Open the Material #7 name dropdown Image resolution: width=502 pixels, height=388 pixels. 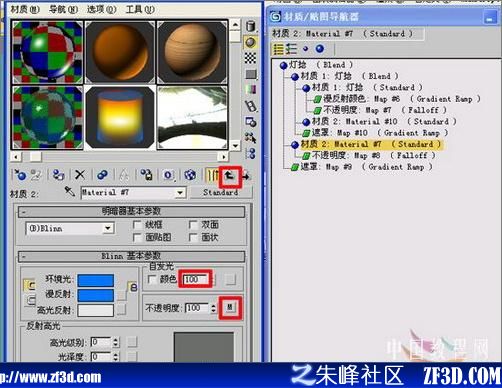click(x=133, y=192)
